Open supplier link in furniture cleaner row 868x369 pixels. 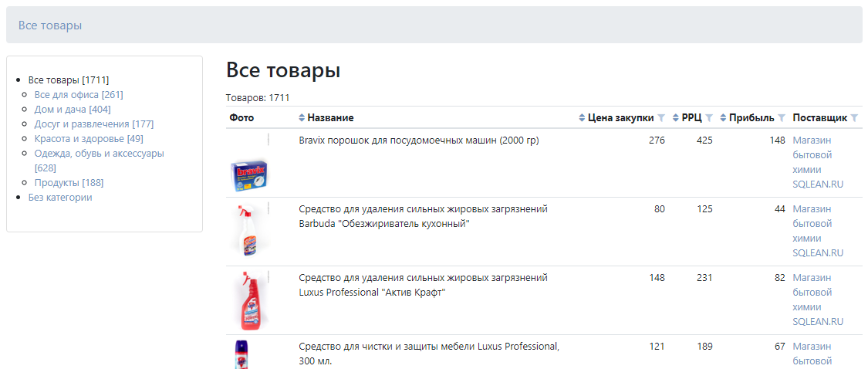point(812,354)
